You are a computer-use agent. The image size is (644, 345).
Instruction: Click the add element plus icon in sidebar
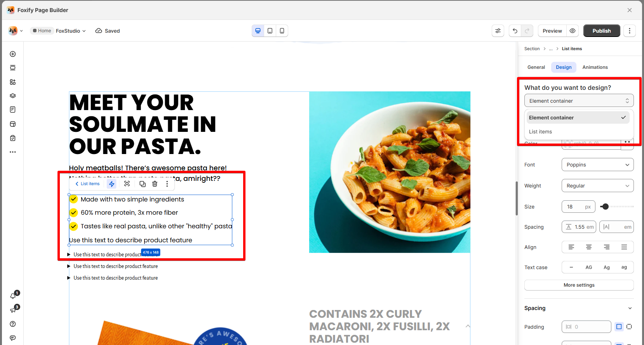point(13,54)
